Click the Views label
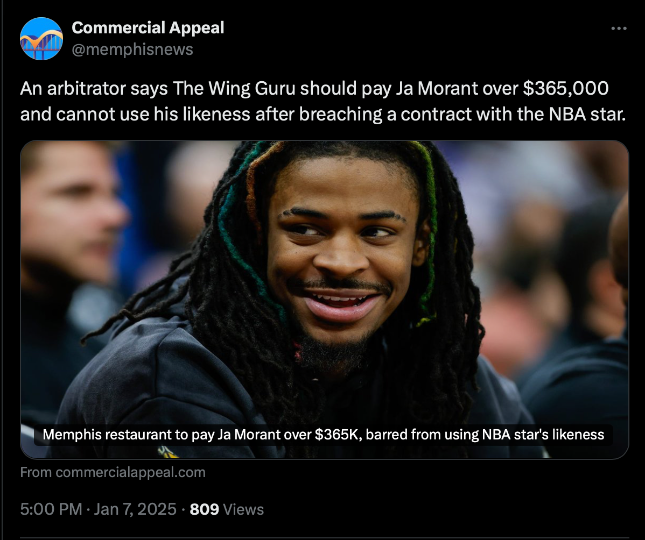This screenshot has height=540, width=645. click(243, 510)
